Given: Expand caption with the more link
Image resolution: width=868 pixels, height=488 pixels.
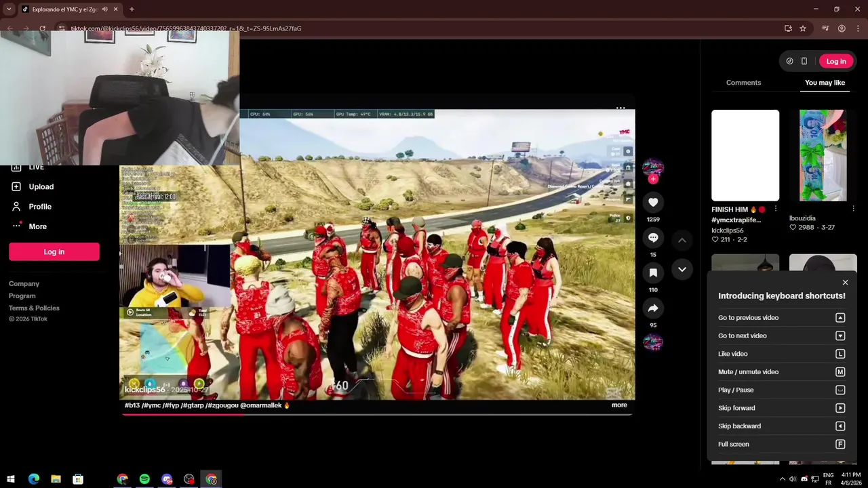Looking at the screenshot, I should click(x=619, y=405).
